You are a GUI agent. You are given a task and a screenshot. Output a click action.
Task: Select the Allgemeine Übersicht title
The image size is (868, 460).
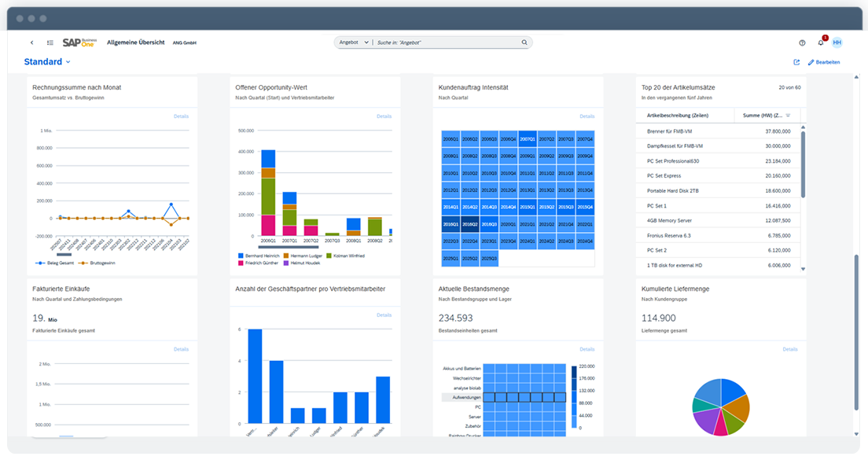point(135,42)
